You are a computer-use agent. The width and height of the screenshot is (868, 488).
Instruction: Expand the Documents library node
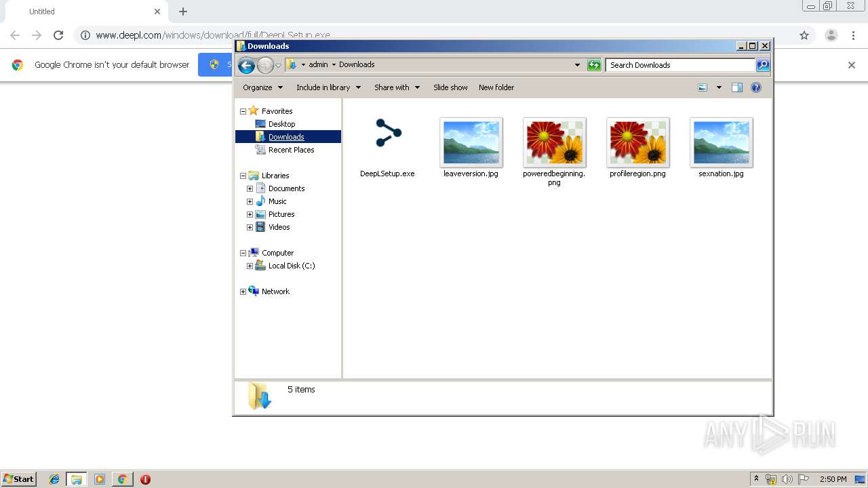(250, 188)
